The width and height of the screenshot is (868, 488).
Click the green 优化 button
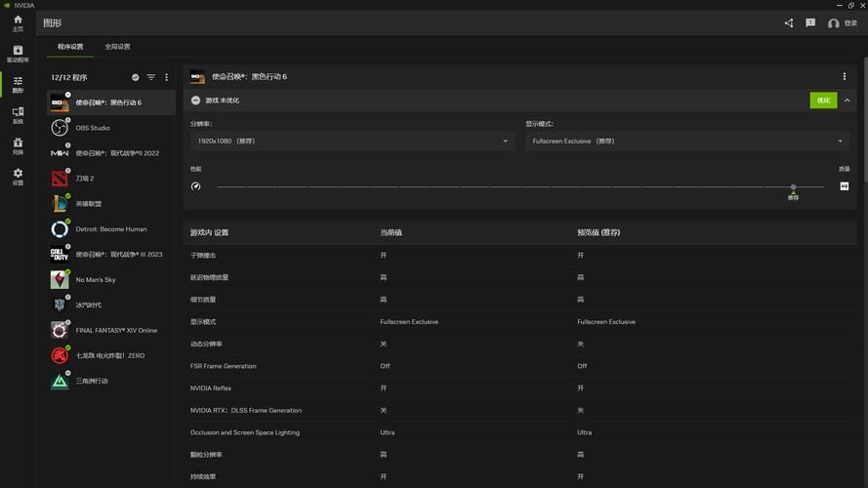tap(823, 101)
